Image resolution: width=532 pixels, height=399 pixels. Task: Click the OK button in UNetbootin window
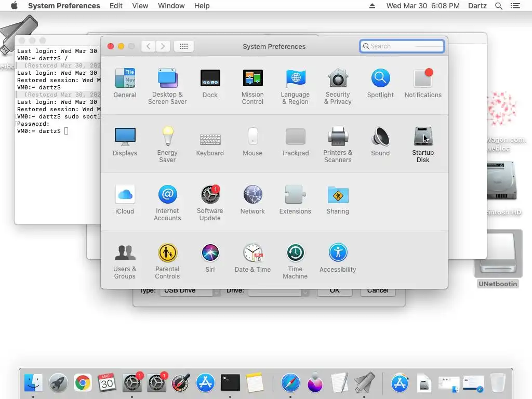pos(335,291)
